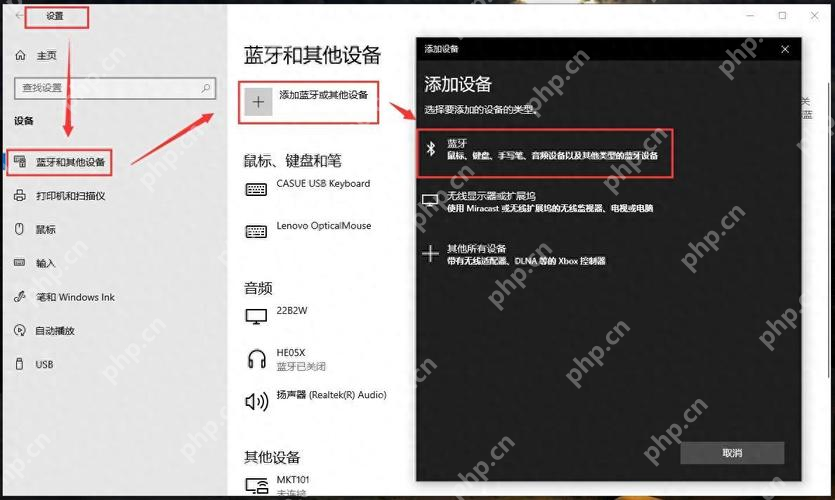Click the USB drive icon in sidebar
This screenshot has width=835, height=500.
tap(20, 364)
